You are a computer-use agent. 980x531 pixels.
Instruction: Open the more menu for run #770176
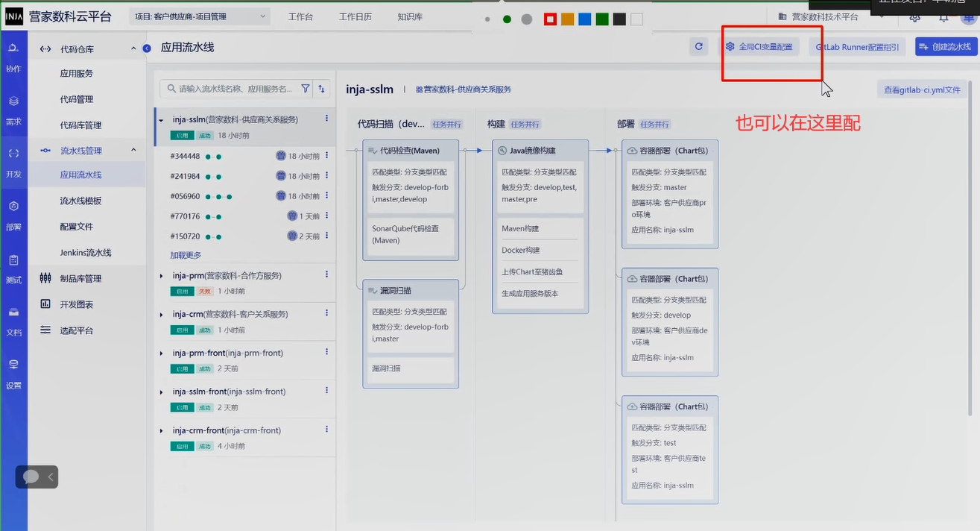326,216
